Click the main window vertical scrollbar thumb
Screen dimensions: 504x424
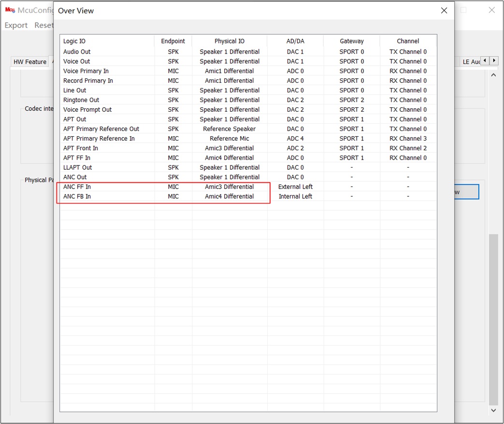tap(493, 319)
